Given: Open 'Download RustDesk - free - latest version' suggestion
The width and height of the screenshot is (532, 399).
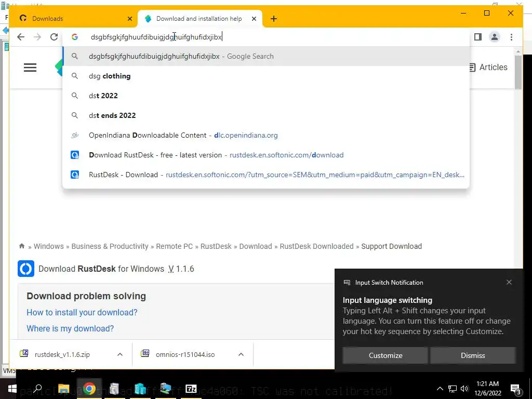Looking at the screenshot, I should tap(267, 155).
